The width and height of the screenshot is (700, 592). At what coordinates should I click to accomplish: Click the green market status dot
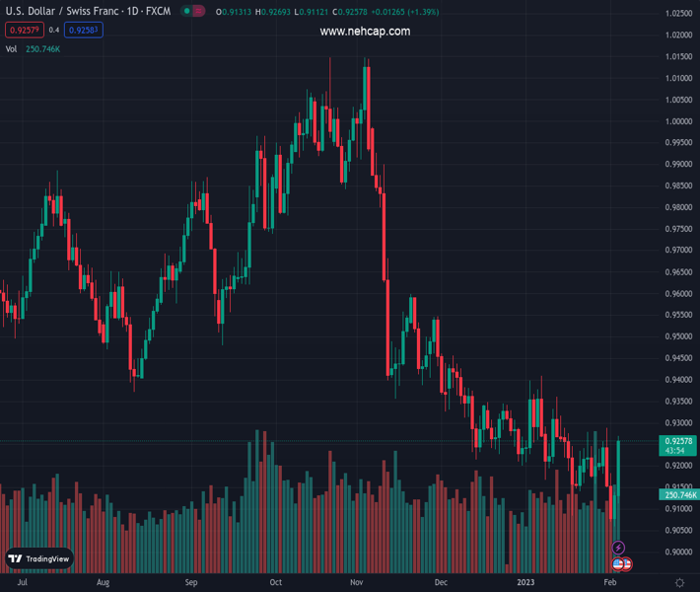pyautogui.click(x=187, y=13)
